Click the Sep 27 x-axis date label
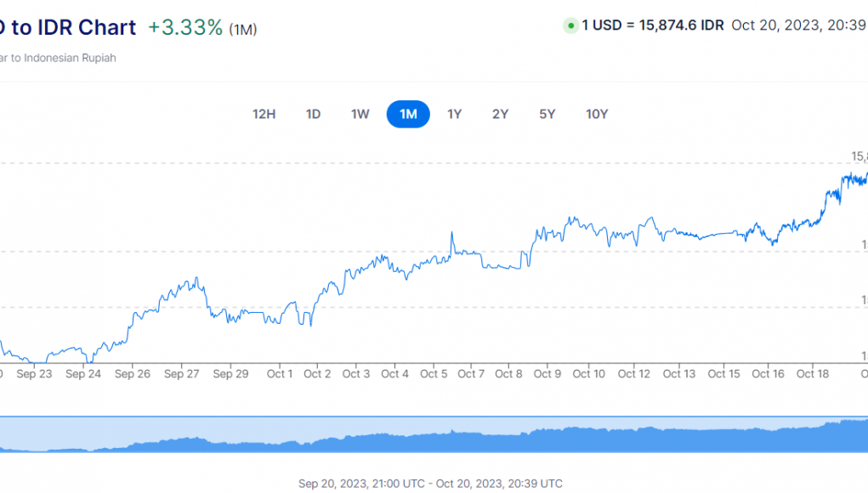This screenshot has height=493, width=868. point(181,374)
